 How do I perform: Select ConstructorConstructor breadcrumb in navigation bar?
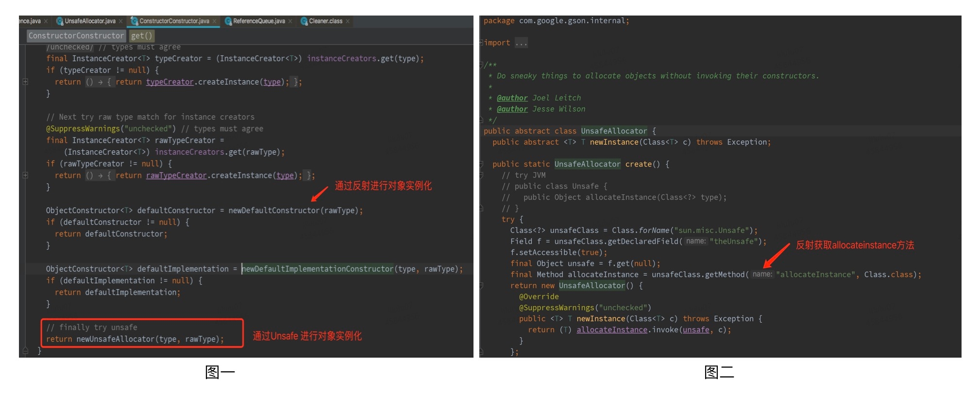pyautogui.click(x=76, y=36)
